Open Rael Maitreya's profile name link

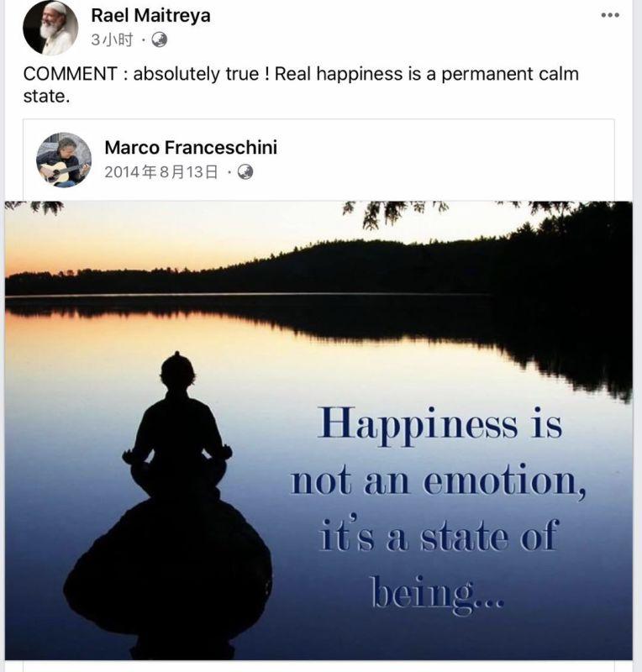tap(150, 16)
